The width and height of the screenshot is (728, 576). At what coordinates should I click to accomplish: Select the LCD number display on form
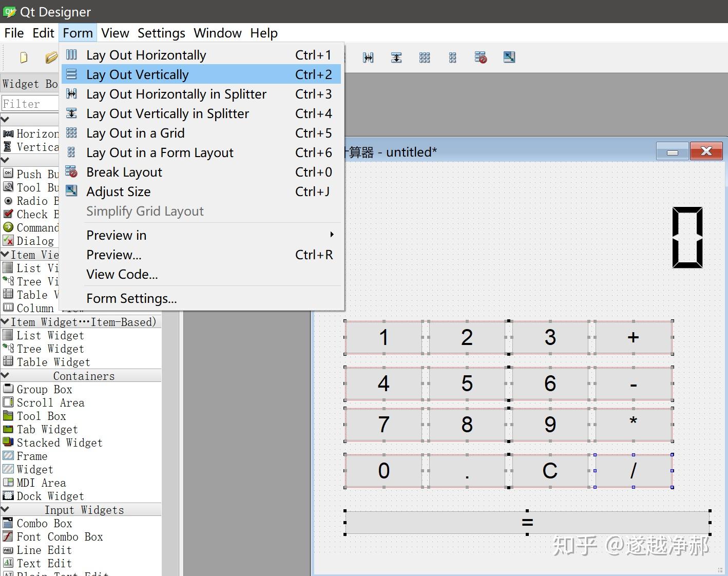(687, 237)
